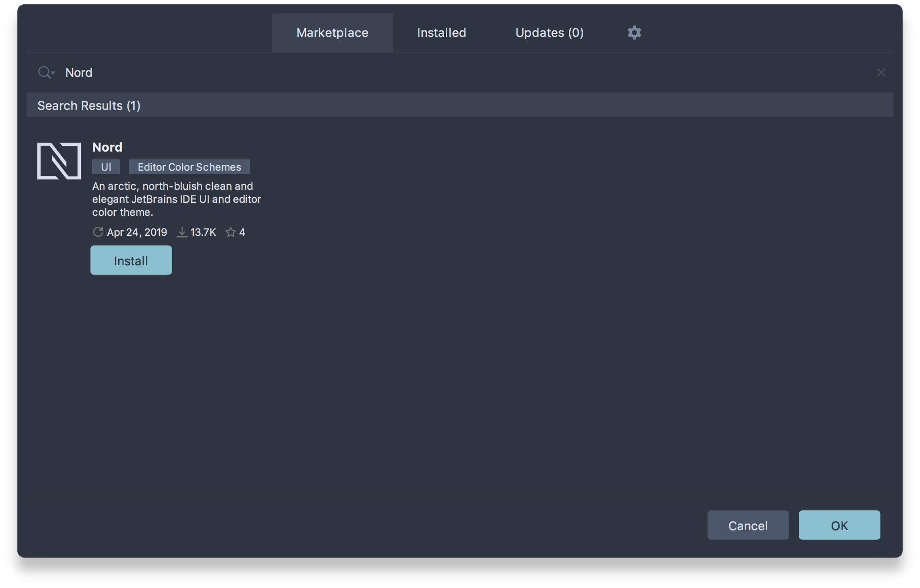Click the Nord plugin logo
Viewport: 920px width, 588px height.
59,161
